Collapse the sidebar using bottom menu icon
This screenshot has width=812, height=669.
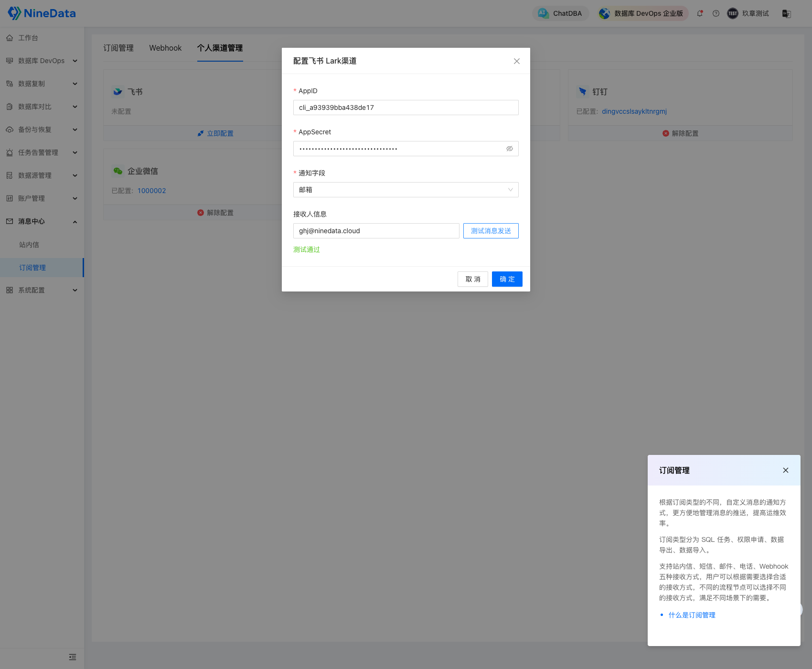[x=73, y=657]
